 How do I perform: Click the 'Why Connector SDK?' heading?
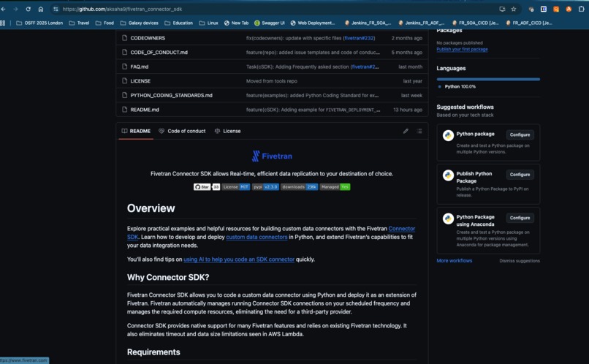[x=168, y=277]
